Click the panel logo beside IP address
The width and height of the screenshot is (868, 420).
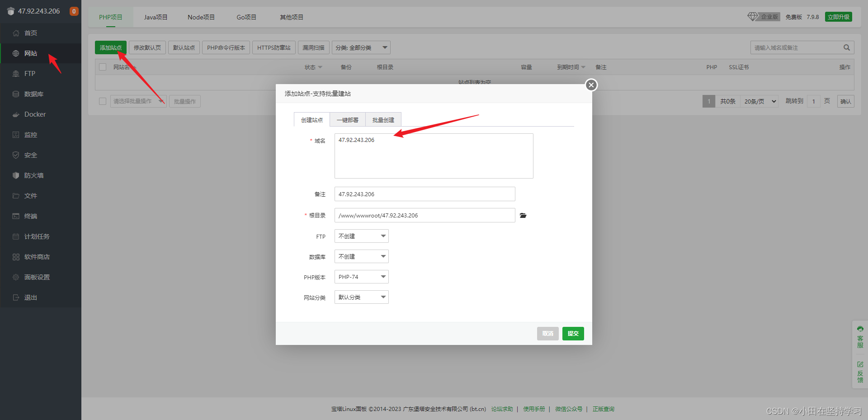coord(11,11)
